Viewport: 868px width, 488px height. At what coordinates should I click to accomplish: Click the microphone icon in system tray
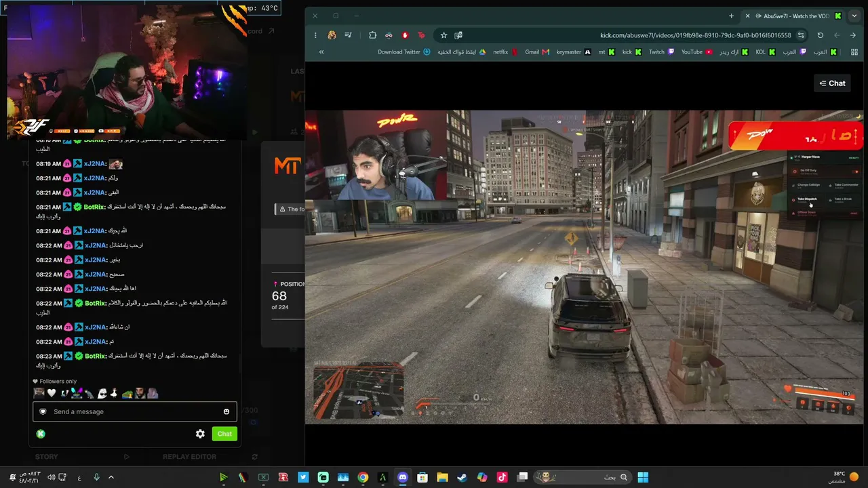96,477
